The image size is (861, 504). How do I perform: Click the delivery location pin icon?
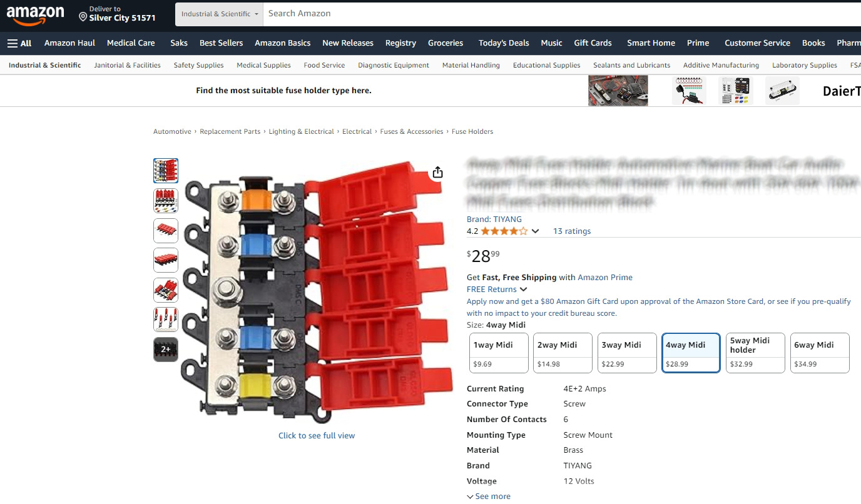click(x=83, y=17)
